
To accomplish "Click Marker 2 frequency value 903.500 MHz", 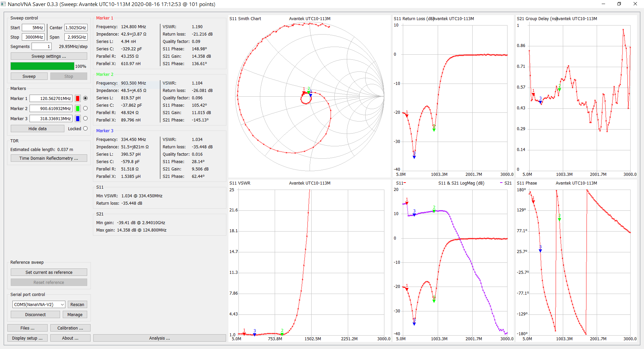I will 133,83.
